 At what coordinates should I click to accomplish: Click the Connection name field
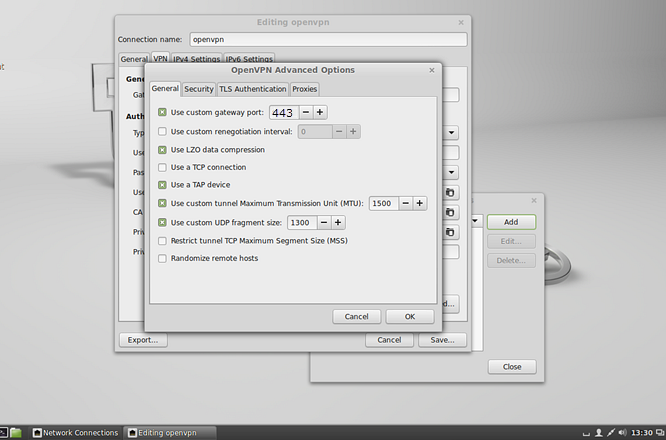(x=328, y=39)
